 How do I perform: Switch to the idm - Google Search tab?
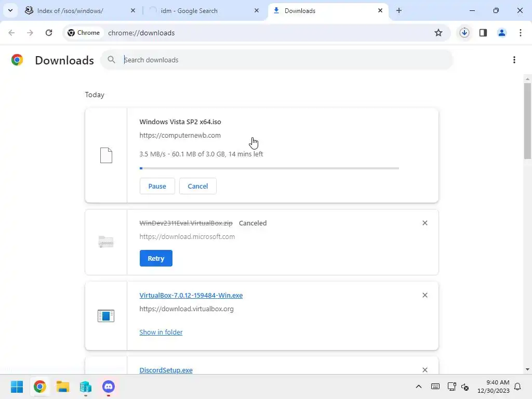point(205,10)
